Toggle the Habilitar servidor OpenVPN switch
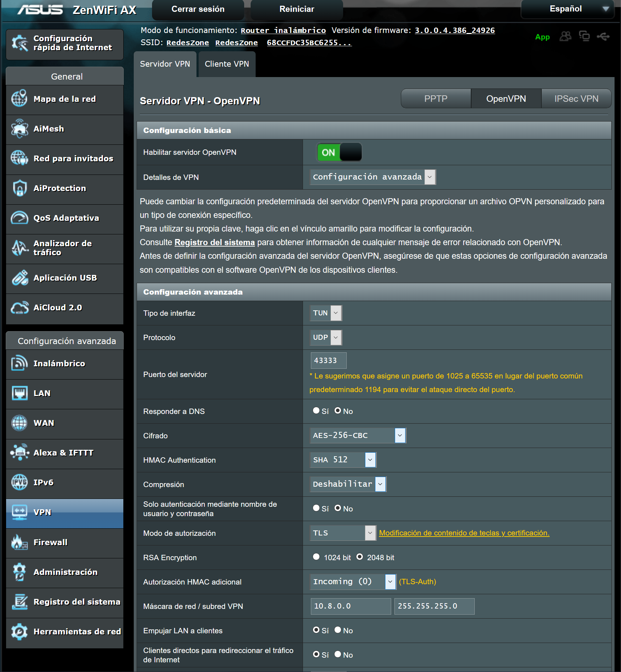 pyautogui.click(x=339, y=152)
